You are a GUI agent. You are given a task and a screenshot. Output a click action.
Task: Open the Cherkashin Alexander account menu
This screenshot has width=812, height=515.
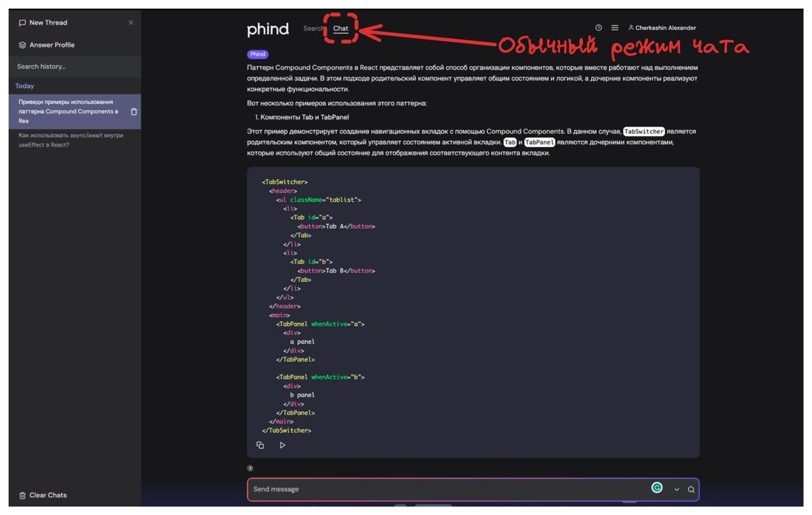(x=662, y=27)
